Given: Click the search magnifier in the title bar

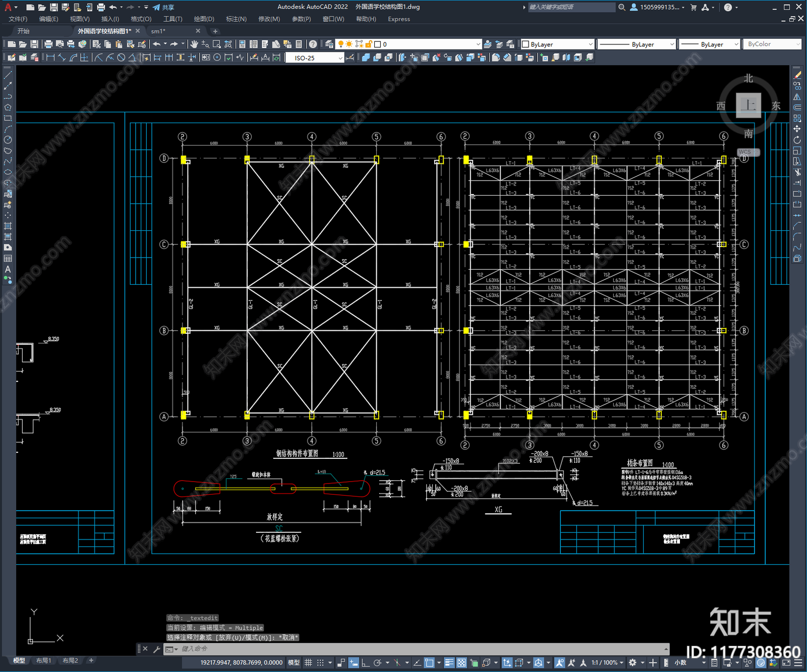Looking at the screenshot, I should tap(621, 7).
